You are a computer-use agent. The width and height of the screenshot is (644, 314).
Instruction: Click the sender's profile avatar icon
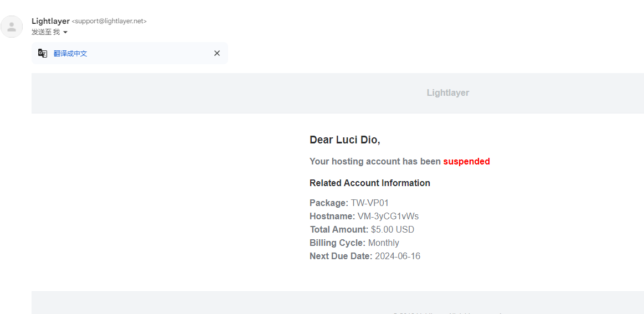[x=12, y=27]
